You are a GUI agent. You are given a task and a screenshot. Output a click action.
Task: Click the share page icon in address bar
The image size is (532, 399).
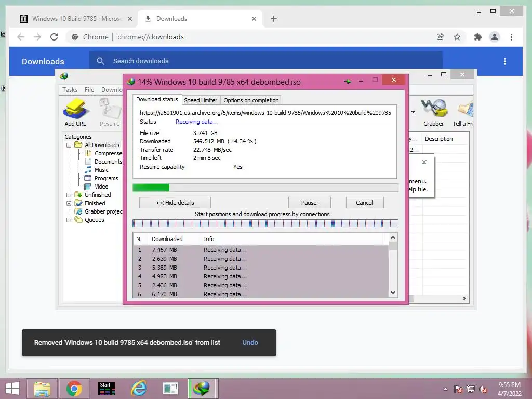pyautogui.click(x=441, y=37)
